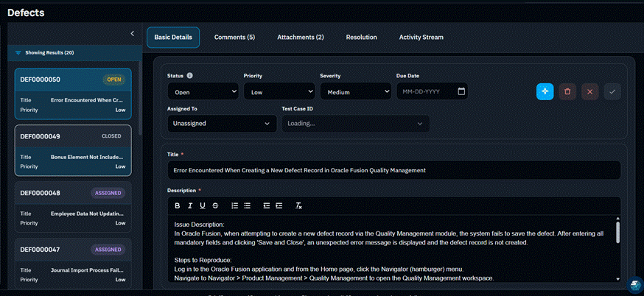This screenshot has height=296, width=644.
Task: Click the Defects page heading
Action: [x=26, y=13]
